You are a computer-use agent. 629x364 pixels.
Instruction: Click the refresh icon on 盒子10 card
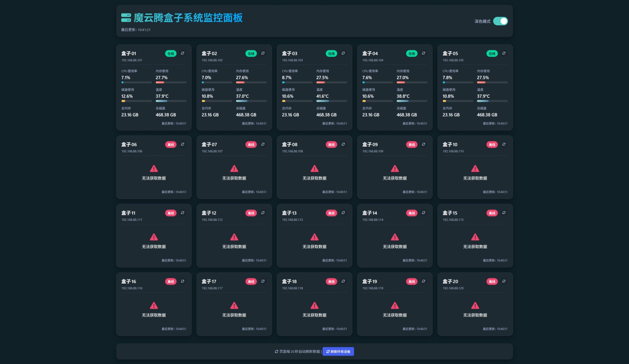(504, 144)
